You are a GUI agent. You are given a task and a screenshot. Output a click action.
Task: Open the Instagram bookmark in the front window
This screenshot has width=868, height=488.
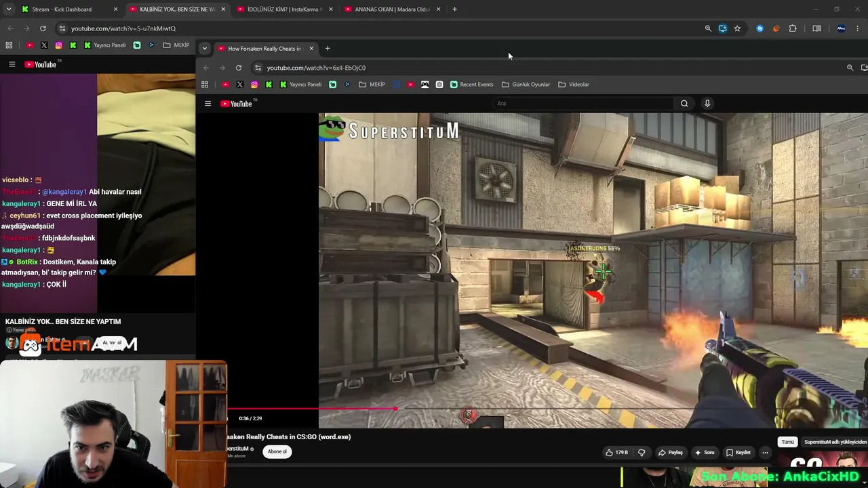coord(254,85)
